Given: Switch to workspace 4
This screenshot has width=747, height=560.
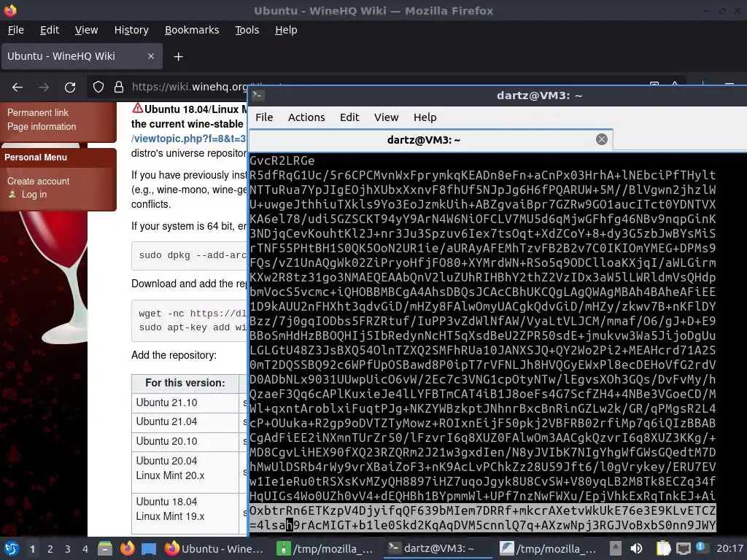Looking at the screenshot, I should 85,548.
